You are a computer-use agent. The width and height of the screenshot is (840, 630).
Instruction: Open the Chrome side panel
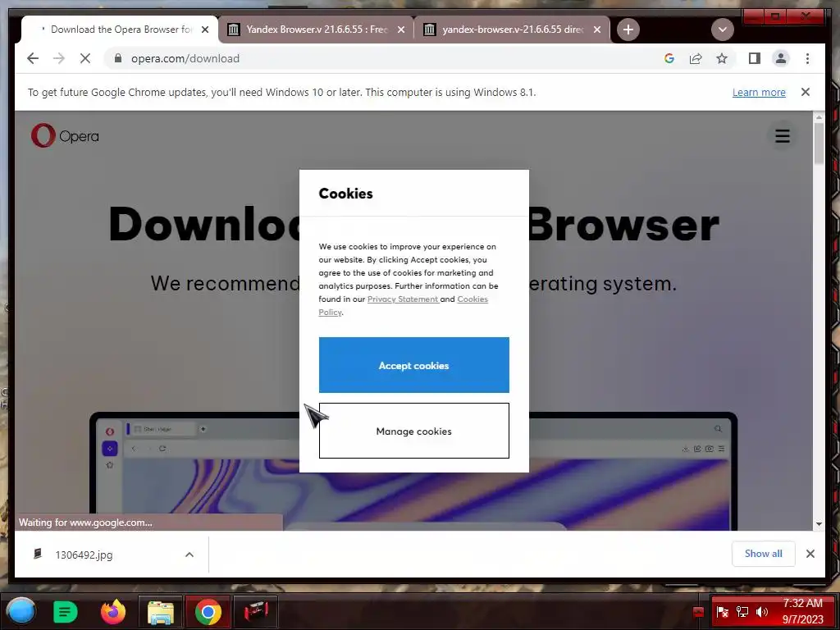point(755,58)
